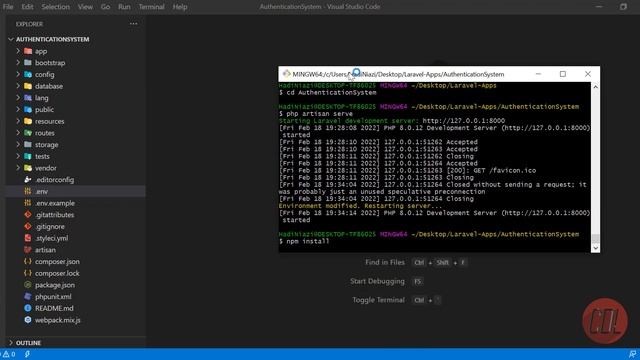Click the storage folder icon
Viewport: 640px width, 360px height.
pyautogui.click(x=28, y=144)
